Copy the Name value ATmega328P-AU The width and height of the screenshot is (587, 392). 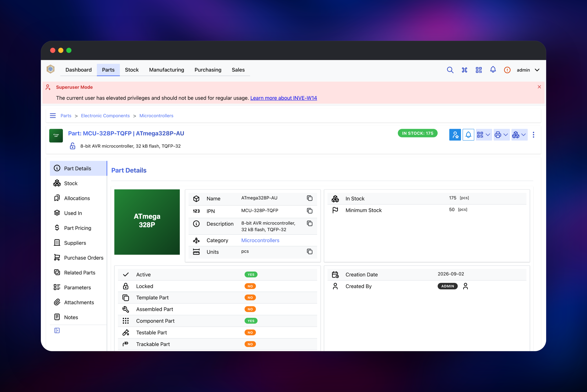tap(309, 198)
